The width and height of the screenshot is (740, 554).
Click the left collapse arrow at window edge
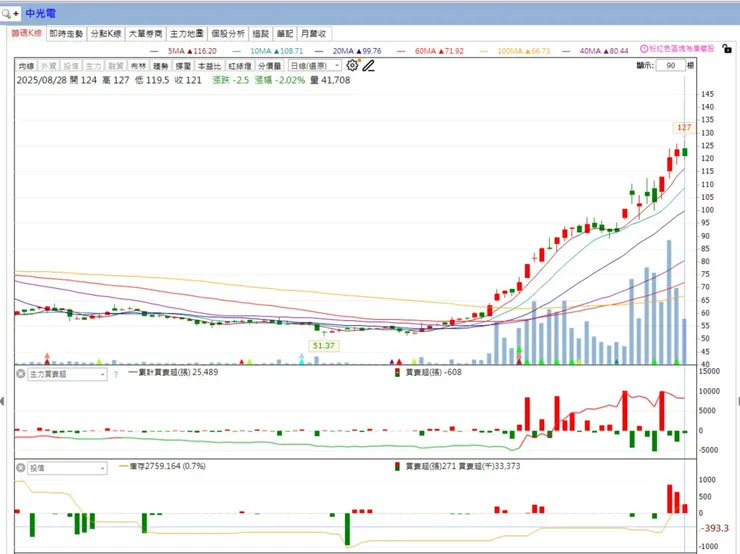pyautogui.click(x=2, y=401)
